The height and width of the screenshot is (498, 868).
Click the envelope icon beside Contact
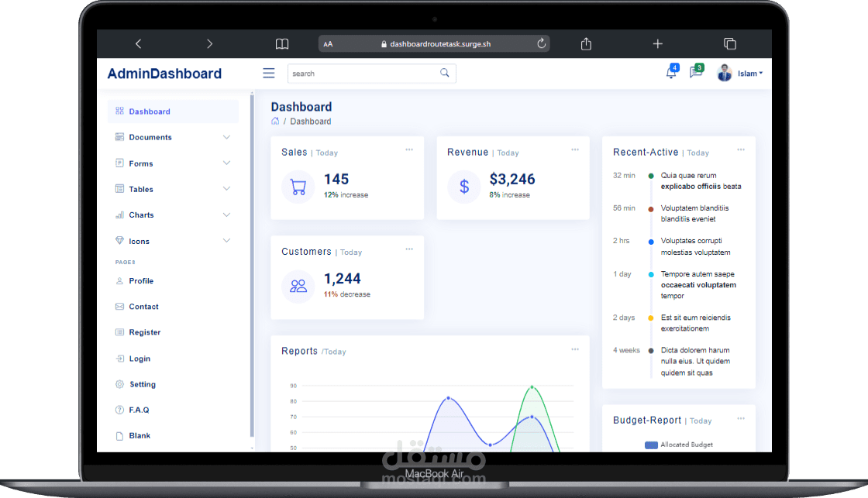(119, 306)
